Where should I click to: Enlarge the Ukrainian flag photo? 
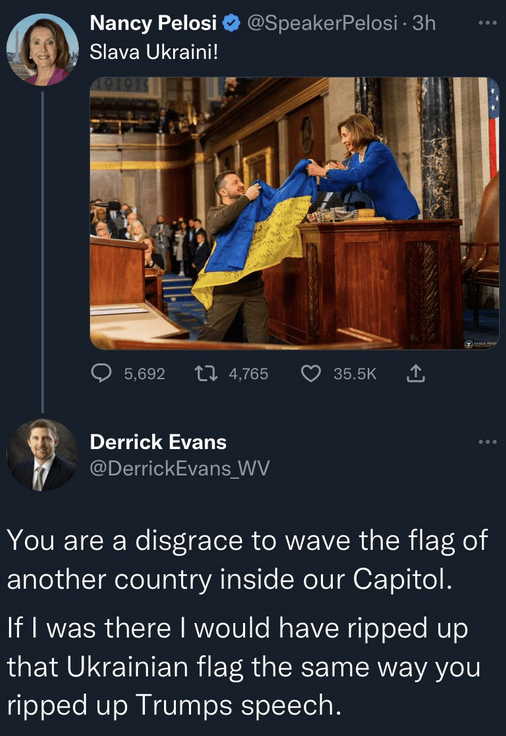coord(294,214)
